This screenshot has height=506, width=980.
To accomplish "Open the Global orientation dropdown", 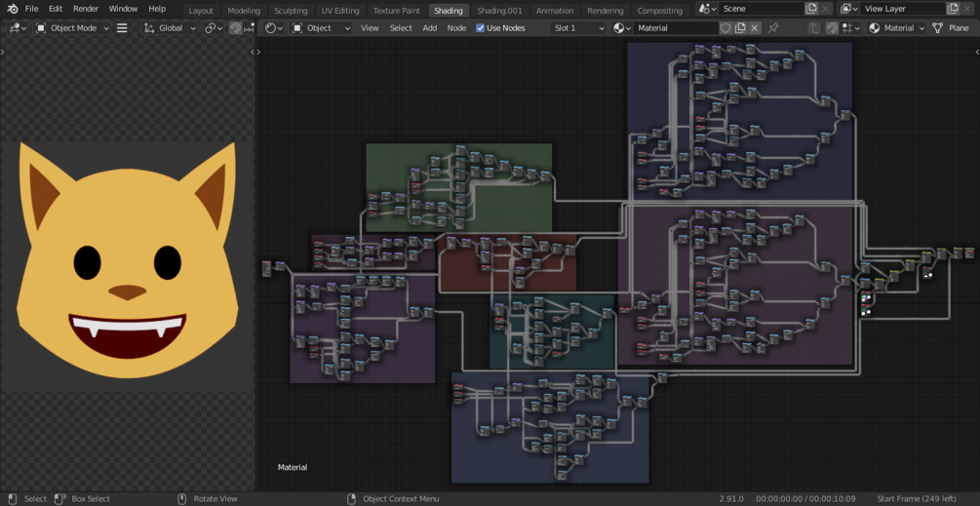I will click(170, 28).
